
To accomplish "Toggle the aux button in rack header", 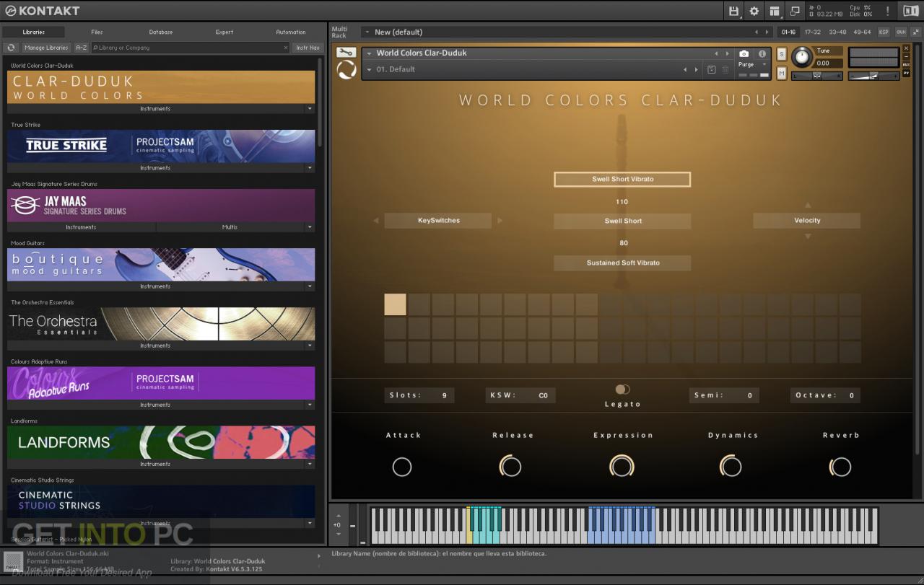I will click(901, 32).
